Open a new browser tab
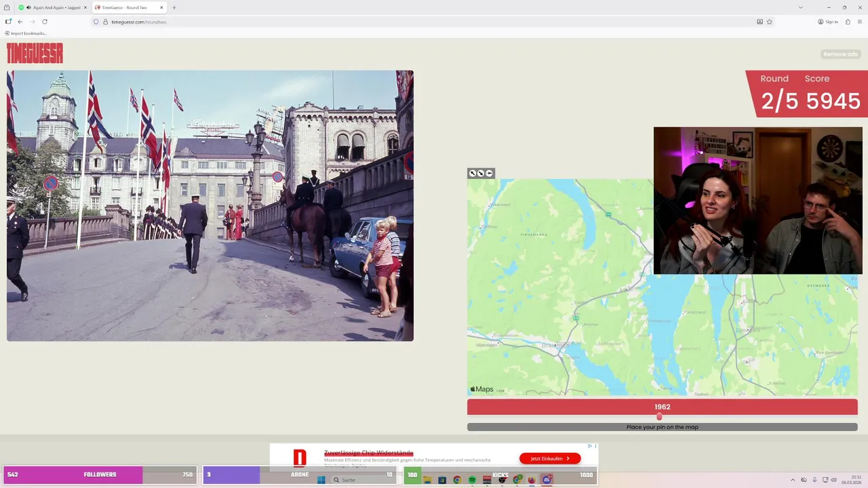Image resolution: width=868 pixels, height=488 pixels. (x=174, y=7)
